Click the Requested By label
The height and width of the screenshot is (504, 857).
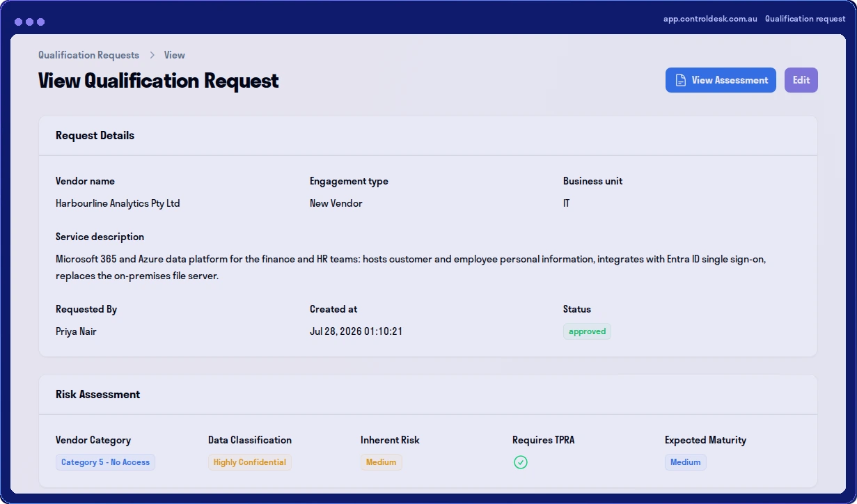(86, 309)
